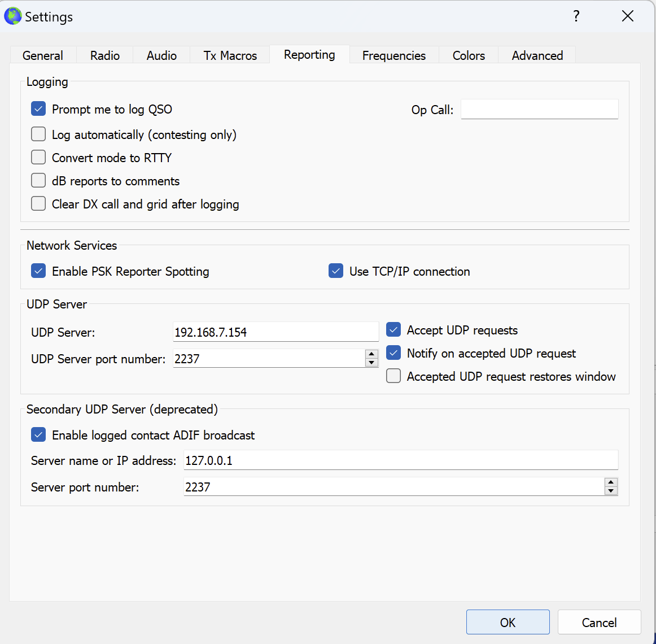The width and height of the screenshot is (656, 644).
Task: Decrease UDP Server port number with down arrow
Action: point(371,363)
